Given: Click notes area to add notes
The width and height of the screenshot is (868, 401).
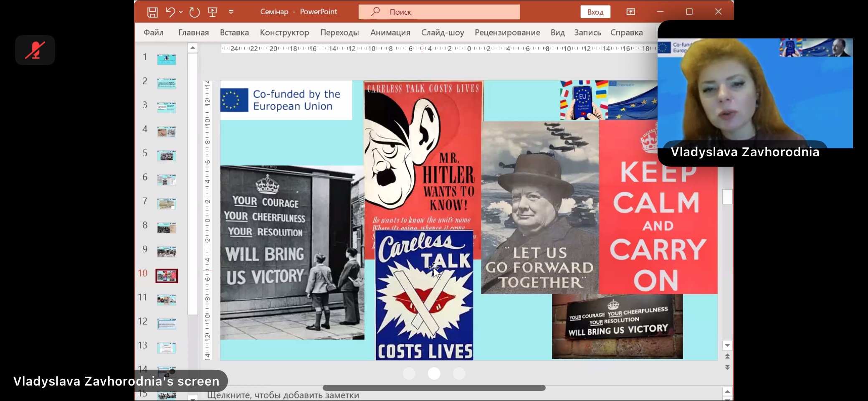Looking at the screenshot, I should pyautogui.click(x=283, y=395).
